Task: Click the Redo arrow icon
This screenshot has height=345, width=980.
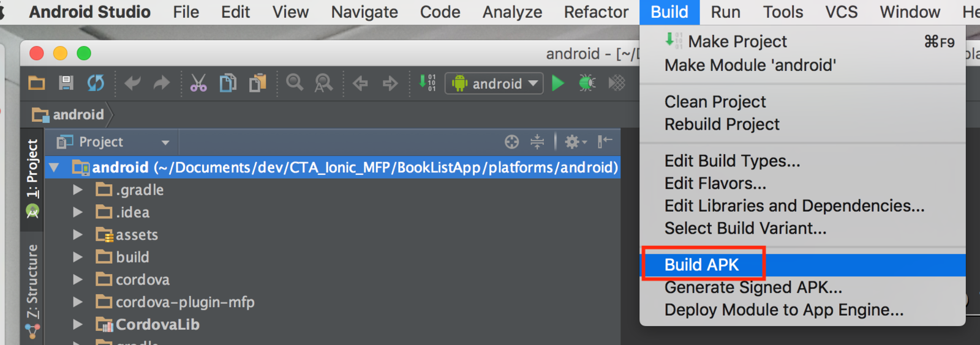Action: (162, 83)
